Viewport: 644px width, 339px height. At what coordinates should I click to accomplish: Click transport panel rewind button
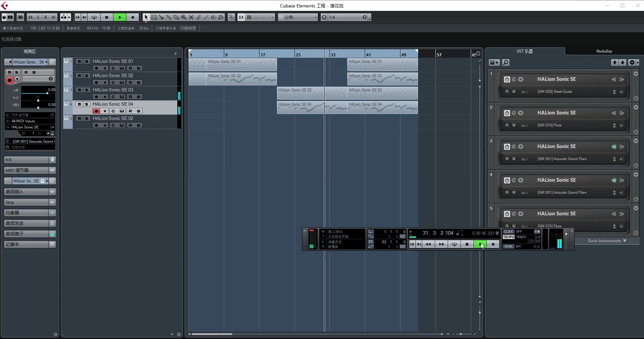pos(428,244)
